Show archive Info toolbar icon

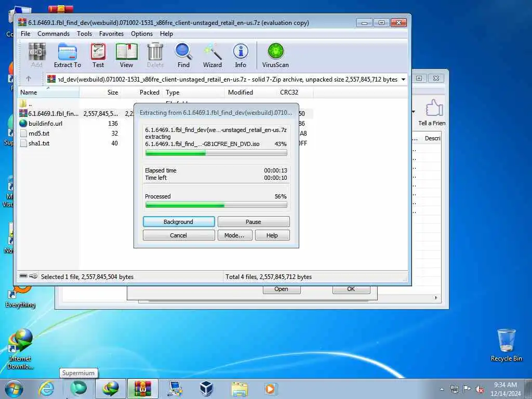241,56
